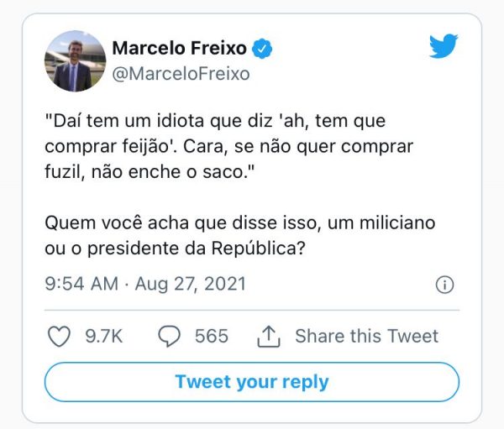Open the tweet info circle icon
The height and width of the screenshot is (429, 504).
pos(444,285)
